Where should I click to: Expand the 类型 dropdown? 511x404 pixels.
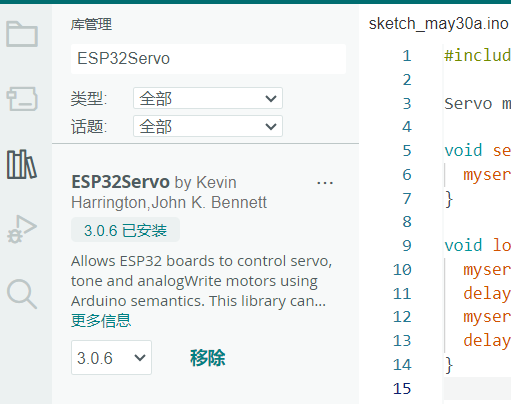208,98
